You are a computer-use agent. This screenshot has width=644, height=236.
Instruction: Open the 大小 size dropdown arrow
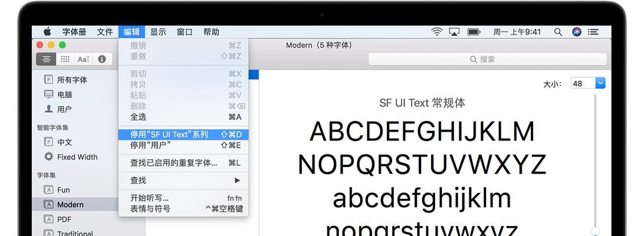click(600, 83)
